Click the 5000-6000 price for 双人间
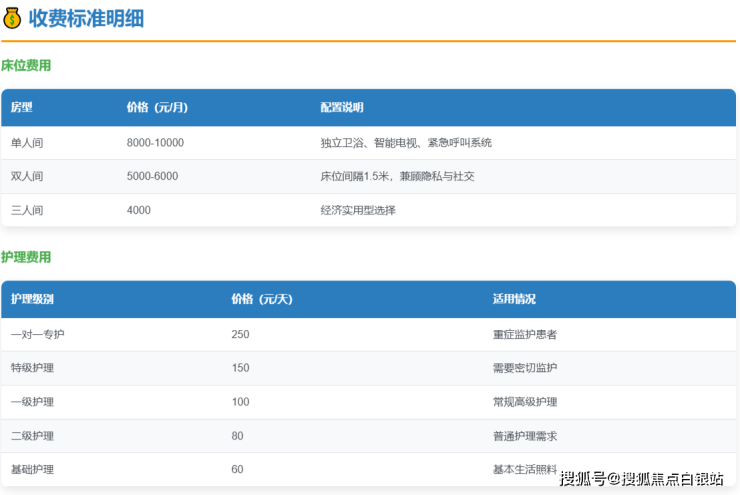This screenshot has width=740, height=495. tap(152, 176)
